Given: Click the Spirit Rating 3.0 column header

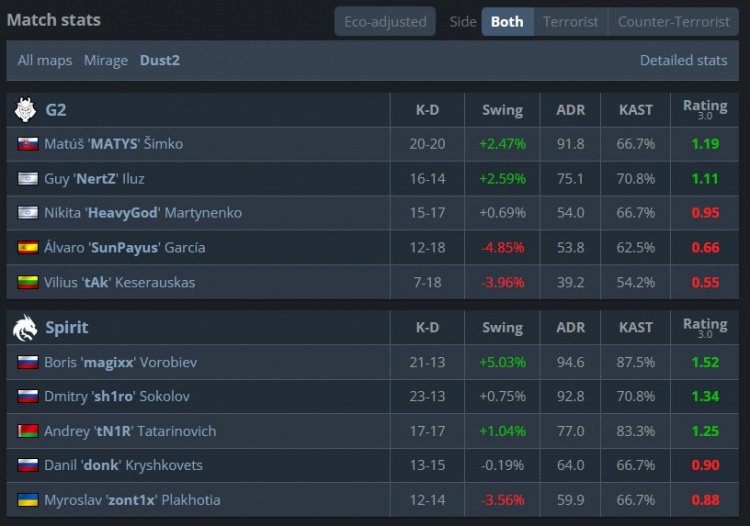Looking at the screenshot, I should (705, 327).
